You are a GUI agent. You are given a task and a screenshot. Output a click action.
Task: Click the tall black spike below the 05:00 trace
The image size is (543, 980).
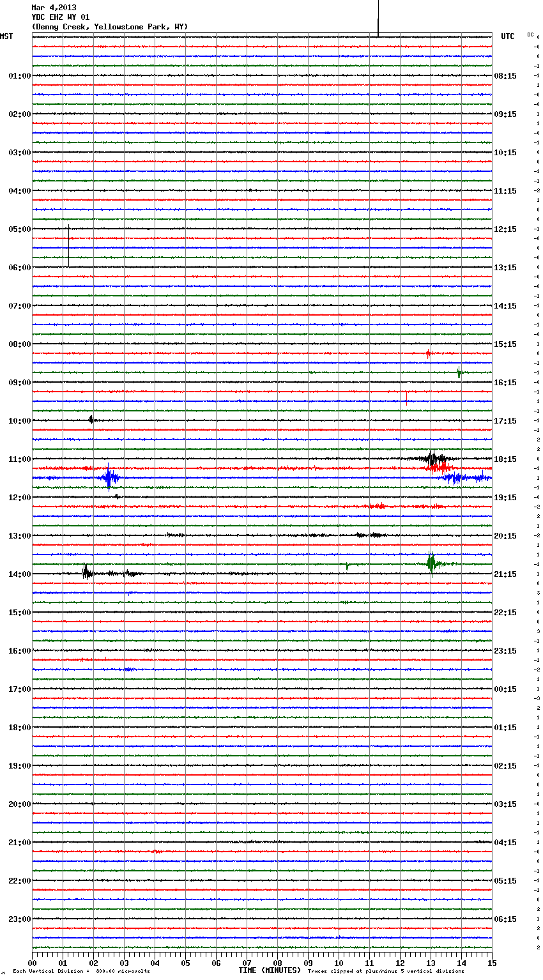68,246
